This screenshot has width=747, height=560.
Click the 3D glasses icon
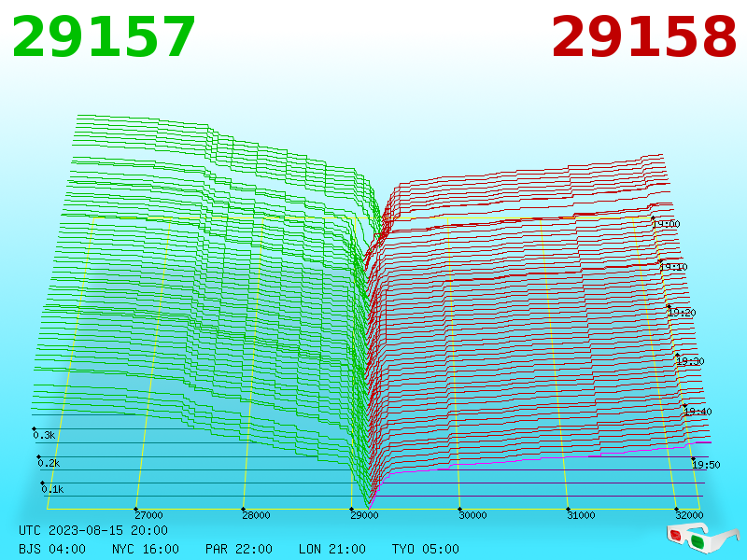point(703,539)
